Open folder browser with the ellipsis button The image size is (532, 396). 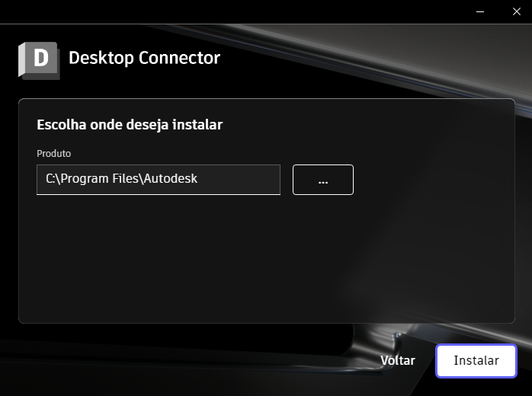point(323,180)
